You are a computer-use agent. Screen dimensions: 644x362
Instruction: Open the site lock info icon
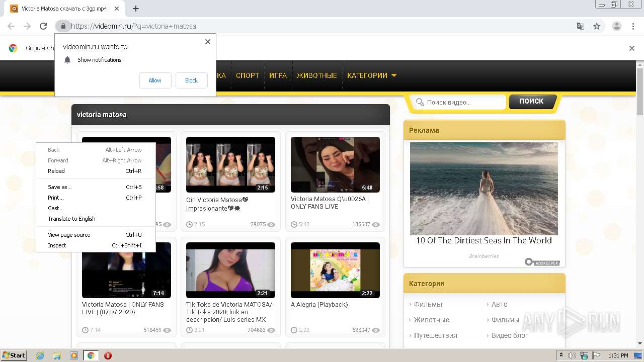tap(63, 26)
